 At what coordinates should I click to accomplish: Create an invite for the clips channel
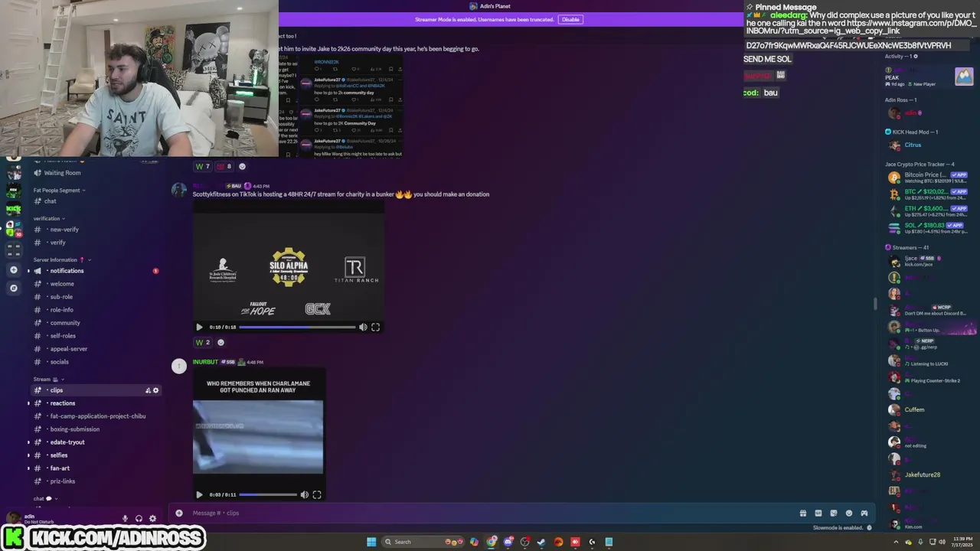coord(148,390)
